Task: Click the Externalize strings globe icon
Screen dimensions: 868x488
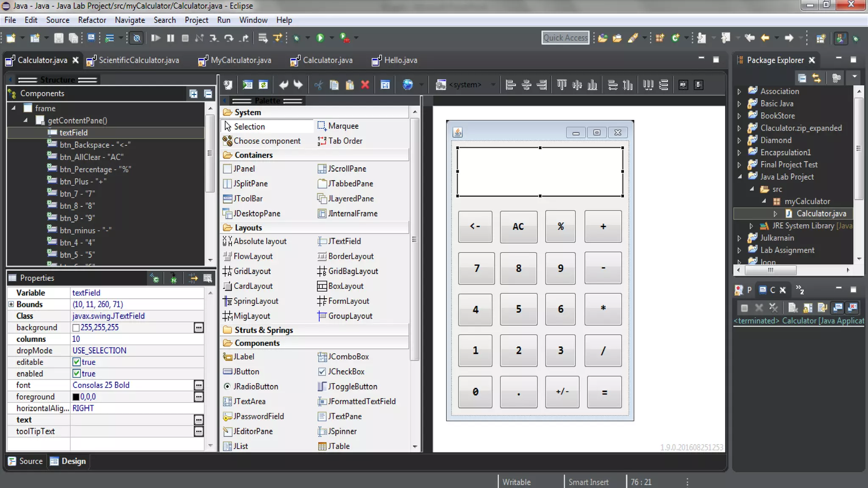Action: (408, 85)
